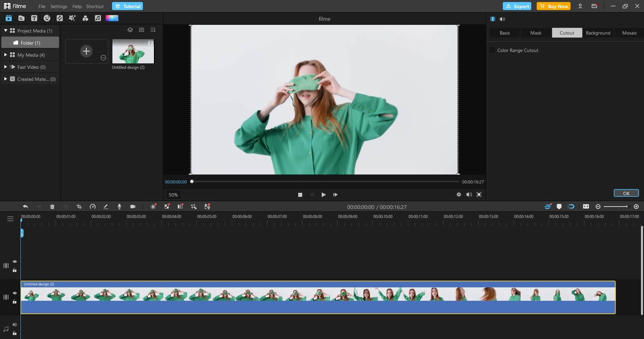Open the stock resources folder icon

click(21, 18)
